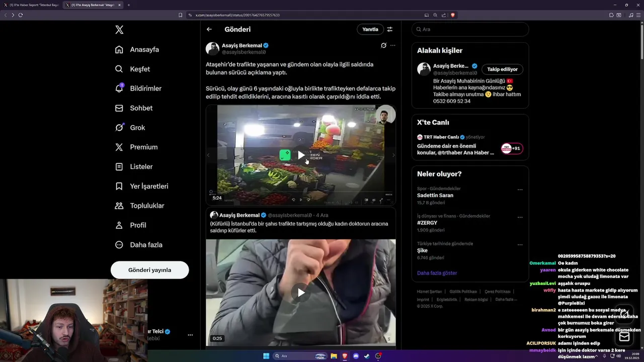The height and width of the screenshot is (362, 644).
Task: Open Asayiş Berkemal's avatar on the post
Action: 212,49
